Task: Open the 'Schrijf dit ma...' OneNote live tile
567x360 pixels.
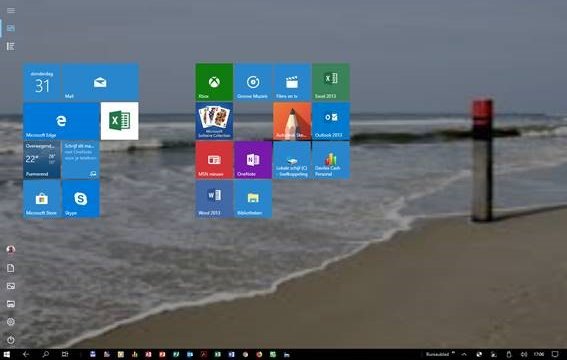Action: pos(81,160)
